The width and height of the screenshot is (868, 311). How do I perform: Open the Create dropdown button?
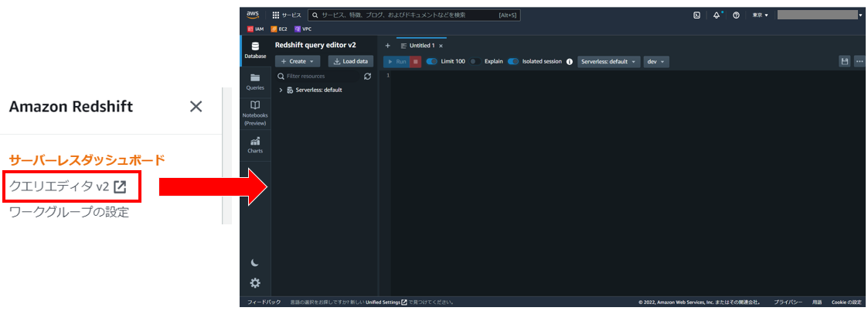[298, 62]
